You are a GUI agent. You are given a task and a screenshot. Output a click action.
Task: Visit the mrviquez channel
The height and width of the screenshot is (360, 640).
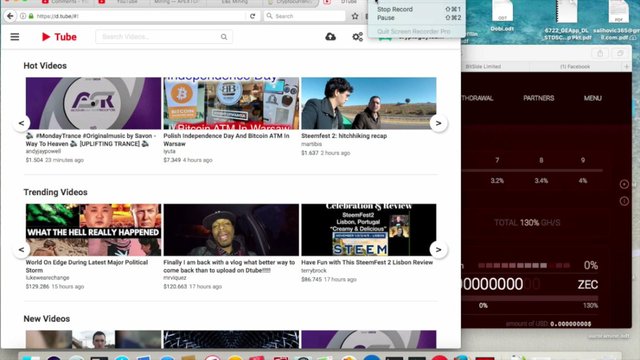point(175,278)
